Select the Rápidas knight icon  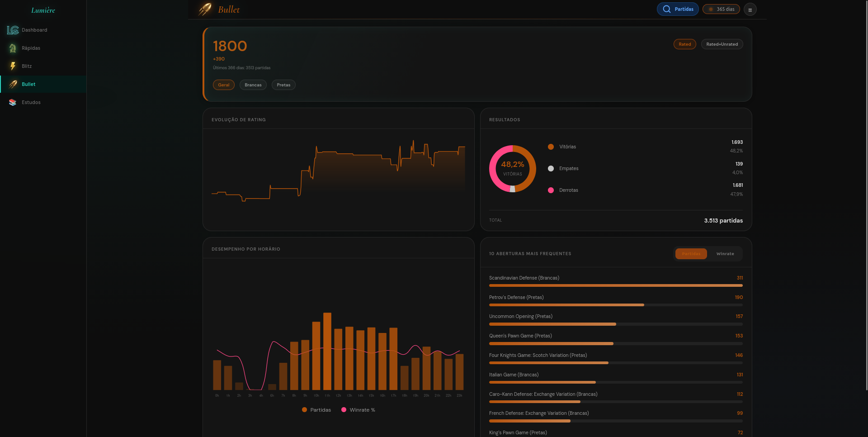(13, 48)
